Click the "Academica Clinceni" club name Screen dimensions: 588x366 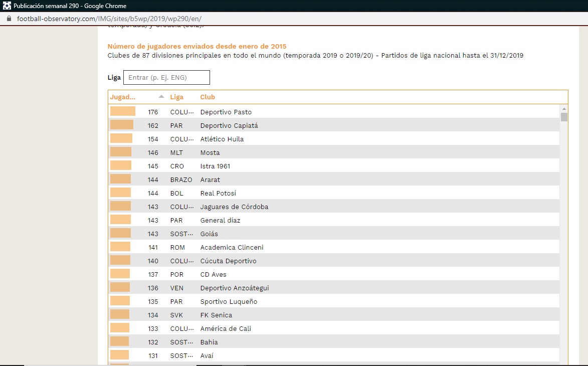[x=232, y=248]
